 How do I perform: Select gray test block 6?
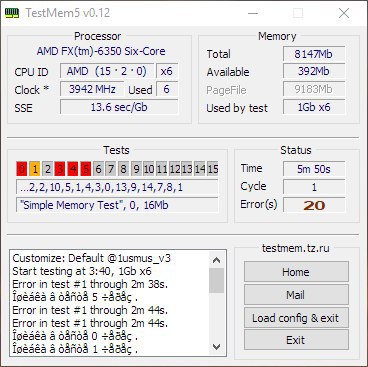[98, 169]
